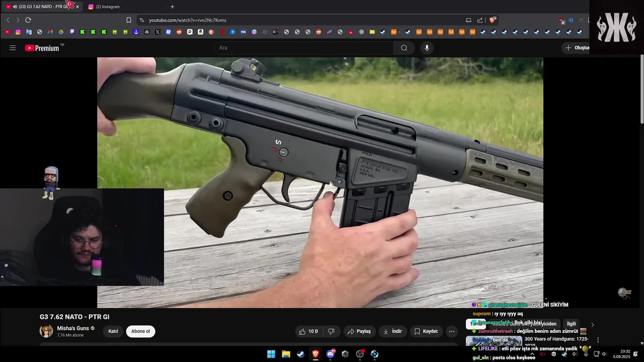Image resolution: width=644 pixels, height=362 pixels.
Task: Click the Katıl join button
Action: (x=113, y=331)
